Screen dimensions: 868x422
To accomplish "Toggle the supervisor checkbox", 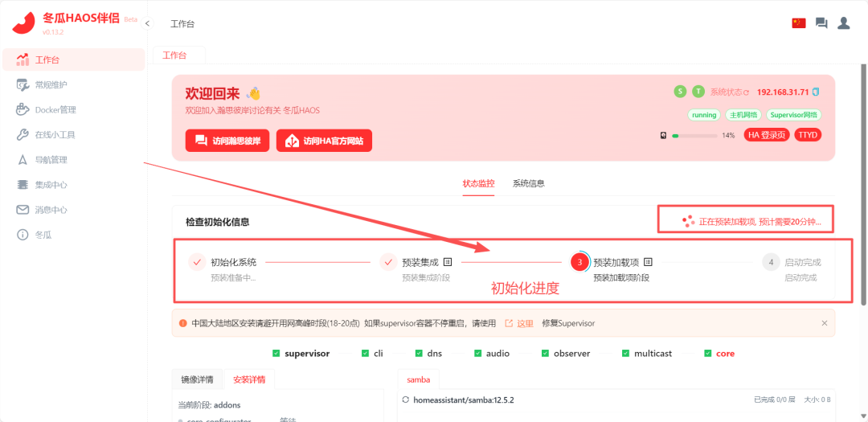I will (x=276, y=354).
